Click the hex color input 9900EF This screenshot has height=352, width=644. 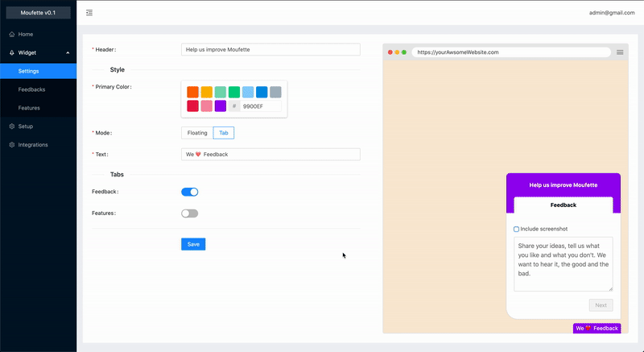click(x=261, y=106)
